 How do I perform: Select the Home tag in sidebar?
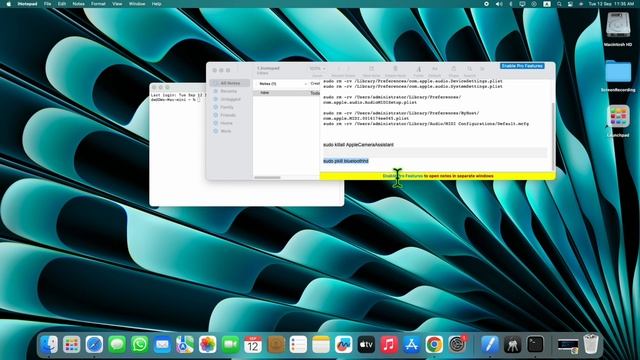click(x=226, y=123)
